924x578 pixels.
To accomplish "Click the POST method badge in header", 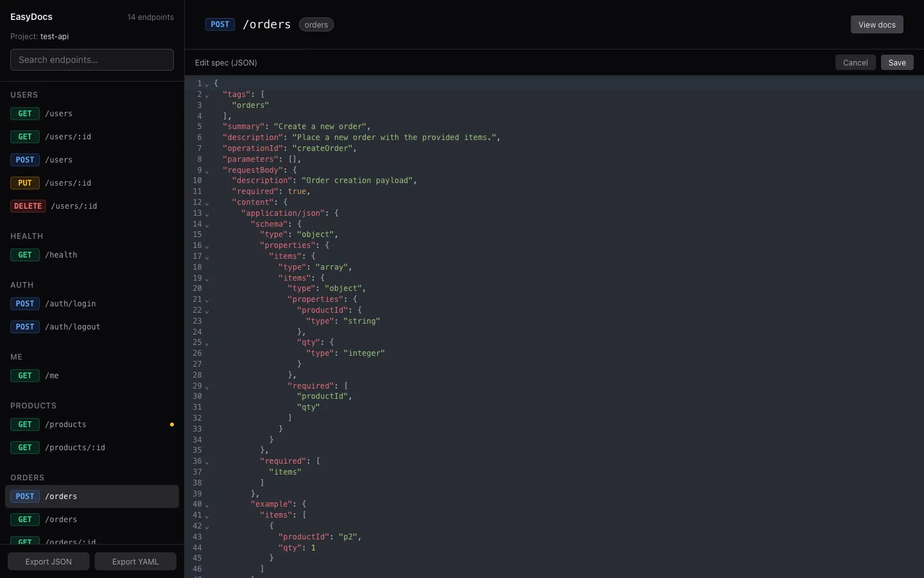I will pyautogui.click(x=220, y=24).
